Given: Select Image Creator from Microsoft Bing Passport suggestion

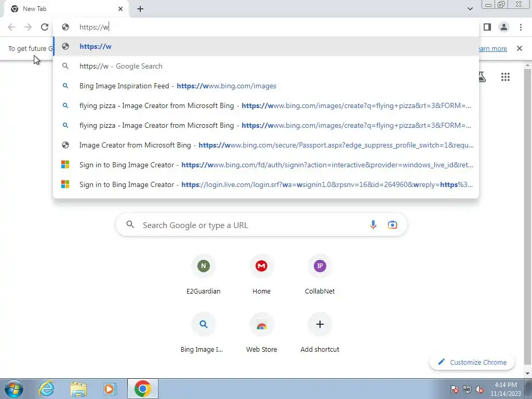Looking at the screenshot, I should click(266, 145).
